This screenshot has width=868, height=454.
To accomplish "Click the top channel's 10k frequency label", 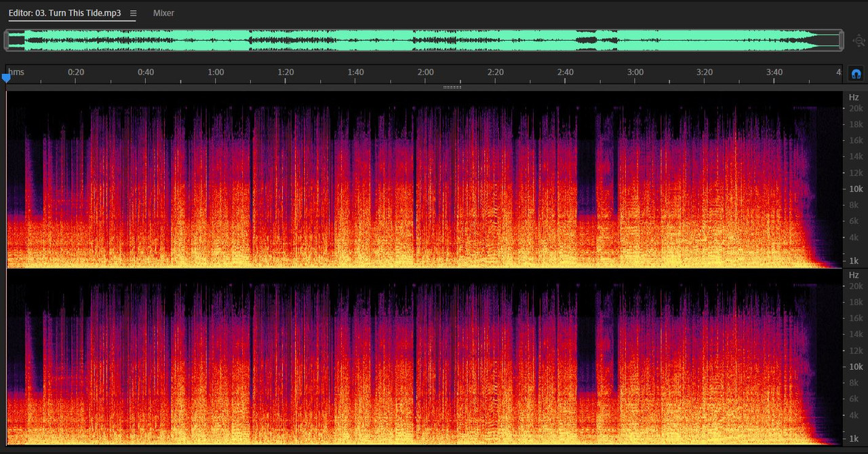I will click(856, 189).
